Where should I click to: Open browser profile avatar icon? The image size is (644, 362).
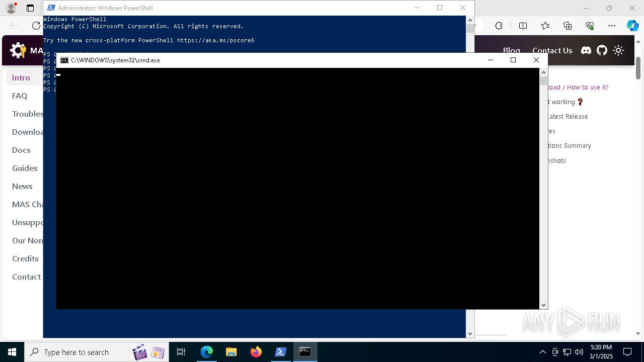click(11, 8)
